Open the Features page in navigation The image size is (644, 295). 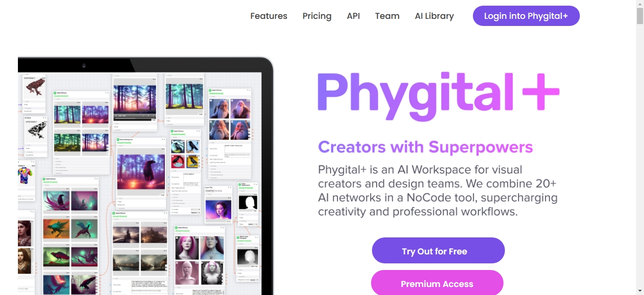click(x=269, y=16)
